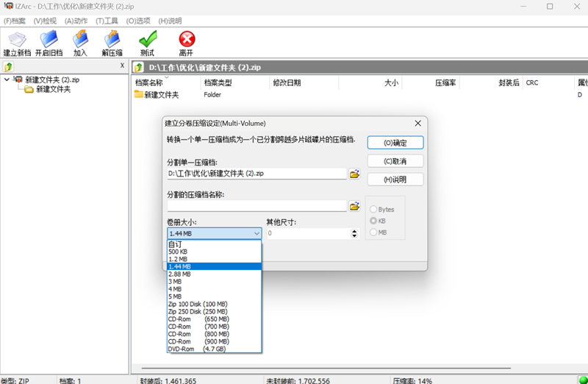The width and height of the screenshot is (588, 384).
Task: Click the empty 分割的压缩档名称 field
Action: click(x=257, y=206)
